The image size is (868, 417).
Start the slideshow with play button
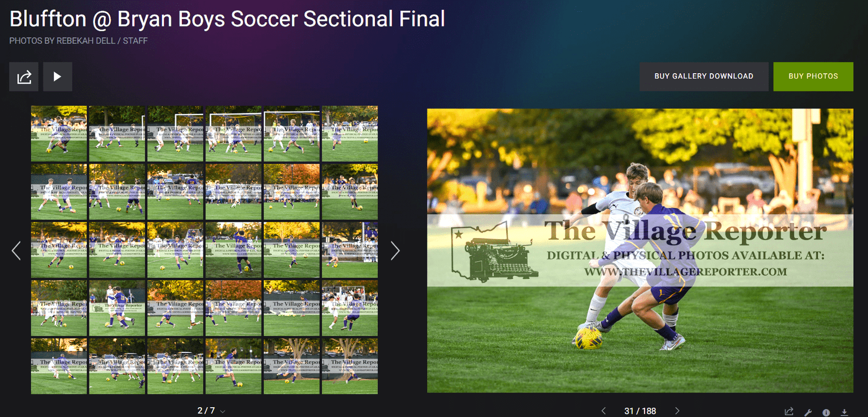click(x=58, y=76)
